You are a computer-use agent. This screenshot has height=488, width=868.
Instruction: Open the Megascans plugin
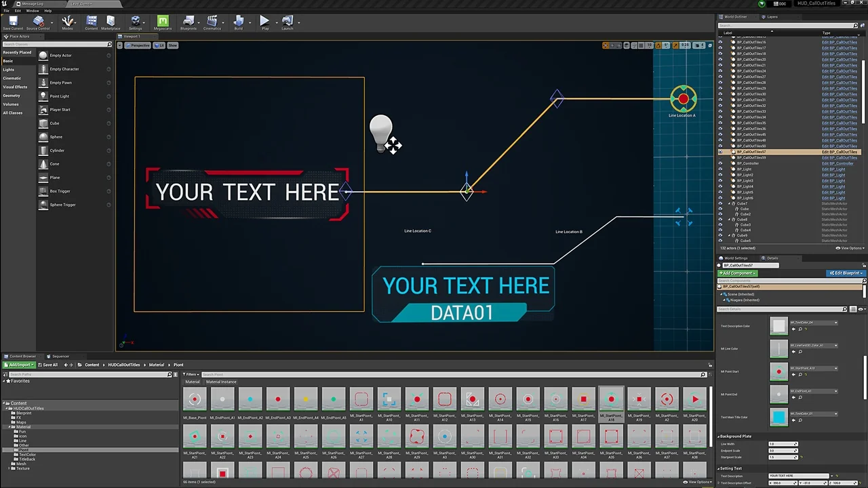pyautogui.click(x=163, y=22)
